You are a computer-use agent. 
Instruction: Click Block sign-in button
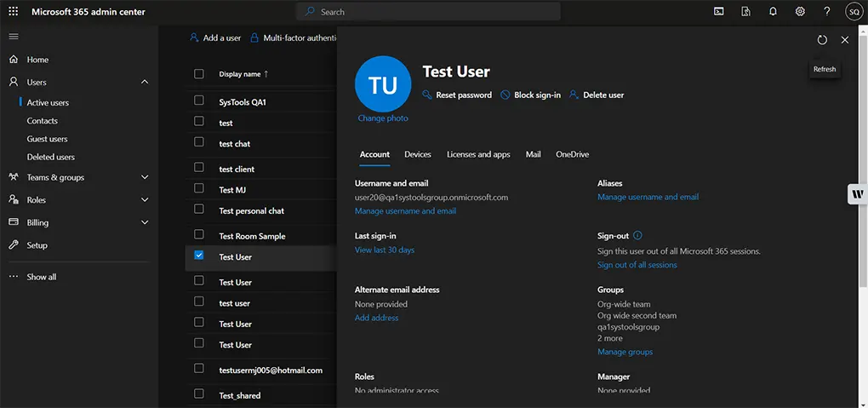click(x=530, y=95)
